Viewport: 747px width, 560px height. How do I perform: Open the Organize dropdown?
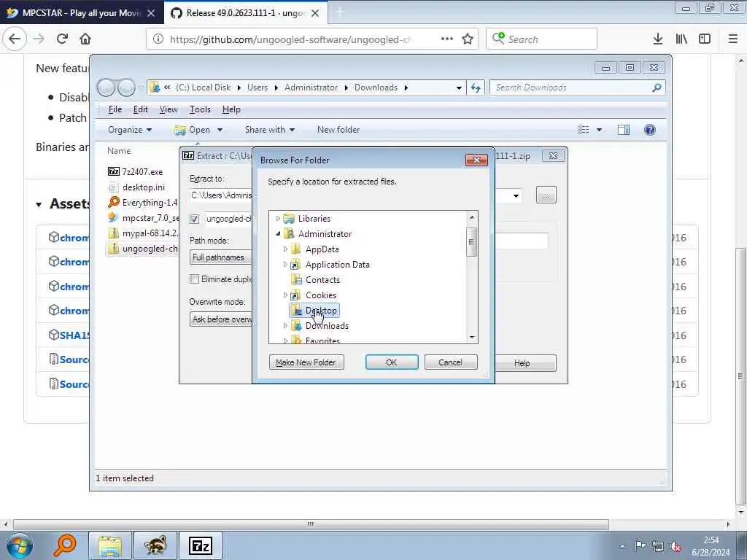tap(130, 130)
